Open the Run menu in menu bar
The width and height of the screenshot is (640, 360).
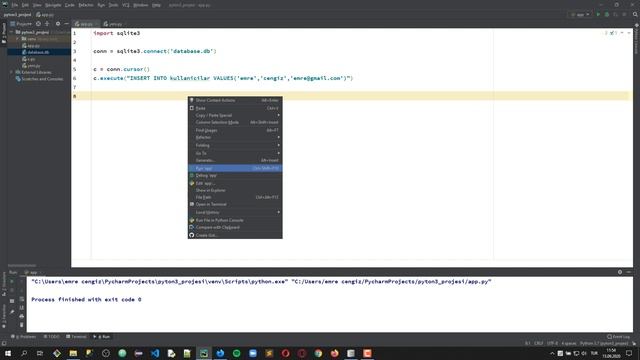101,5
